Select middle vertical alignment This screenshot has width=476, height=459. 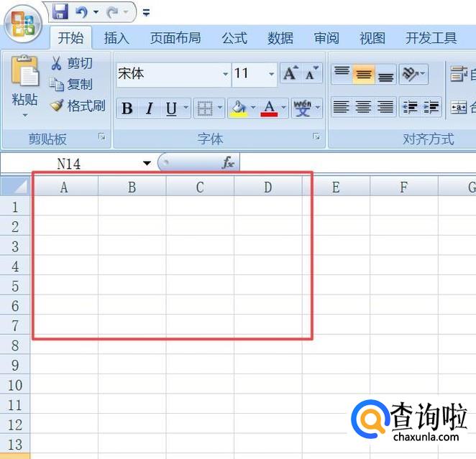tap(363, 74)
